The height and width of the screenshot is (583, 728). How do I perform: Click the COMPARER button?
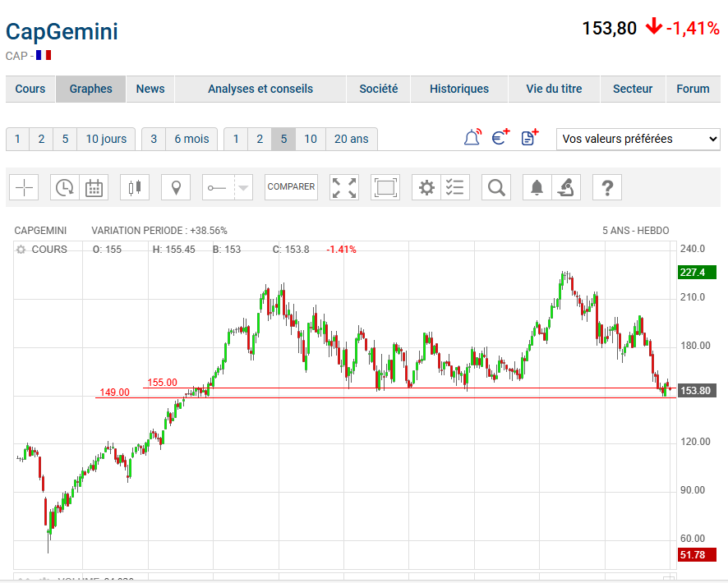point(291,187)
